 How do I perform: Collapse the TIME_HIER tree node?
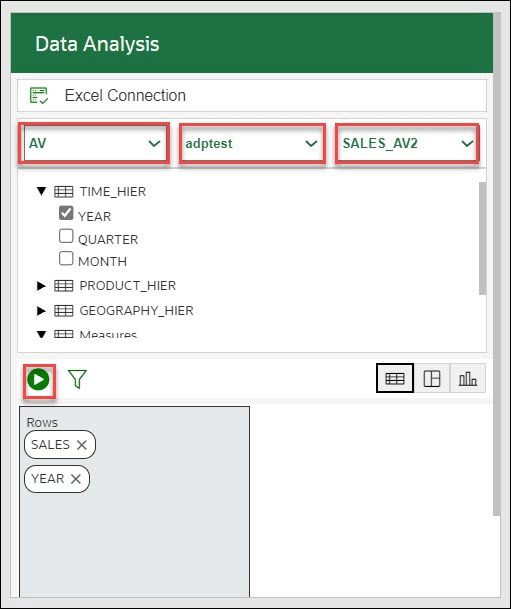coord(41,191)
